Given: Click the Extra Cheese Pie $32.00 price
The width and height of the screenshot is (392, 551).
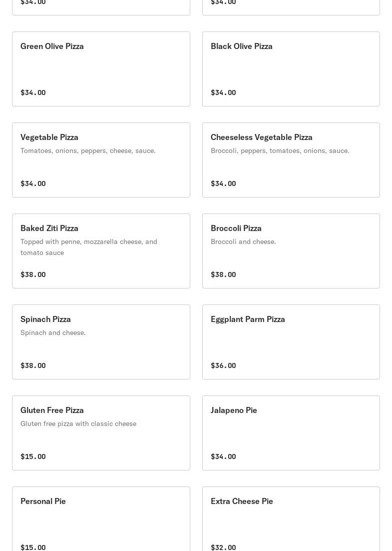Looking at the screenshot, I should tap(223, 547).
